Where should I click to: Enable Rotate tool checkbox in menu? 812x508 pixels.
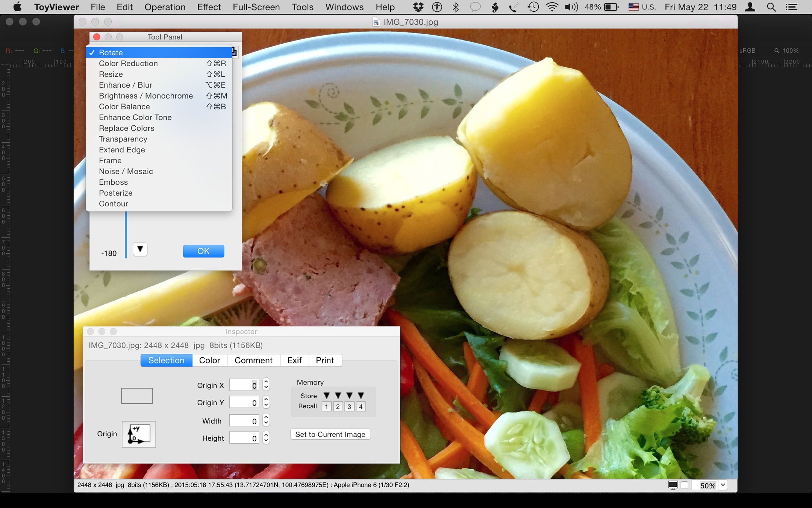pyautogui.click(x=91, y=52)
